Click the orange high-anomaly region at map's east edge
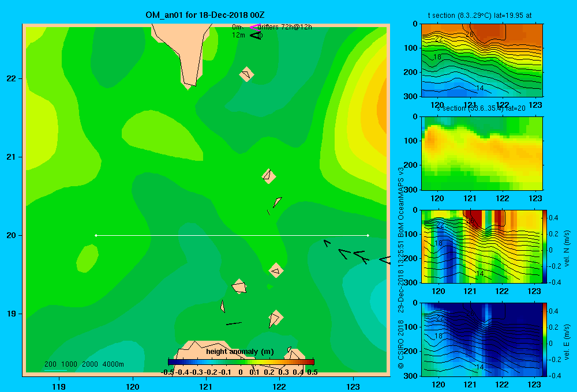This screenshot has width=577, height=392. click(382, 108)
